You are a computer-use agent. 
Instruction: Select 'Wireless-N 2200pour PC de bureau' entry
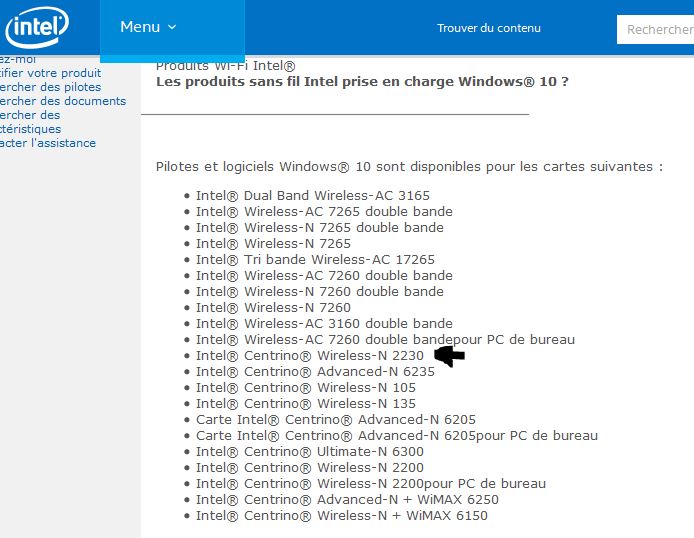(x=371, y=484)
